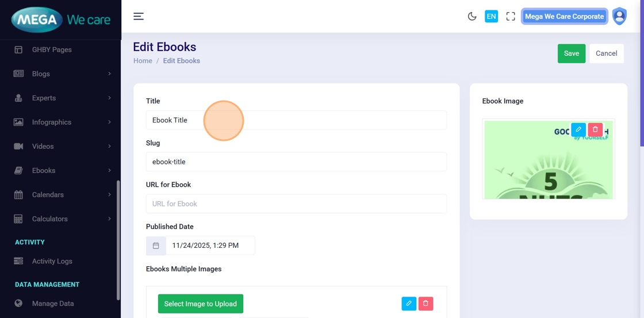Expand the Calculators sidebar menu
The image size is (644, 318).
click(x=62, y=219)
